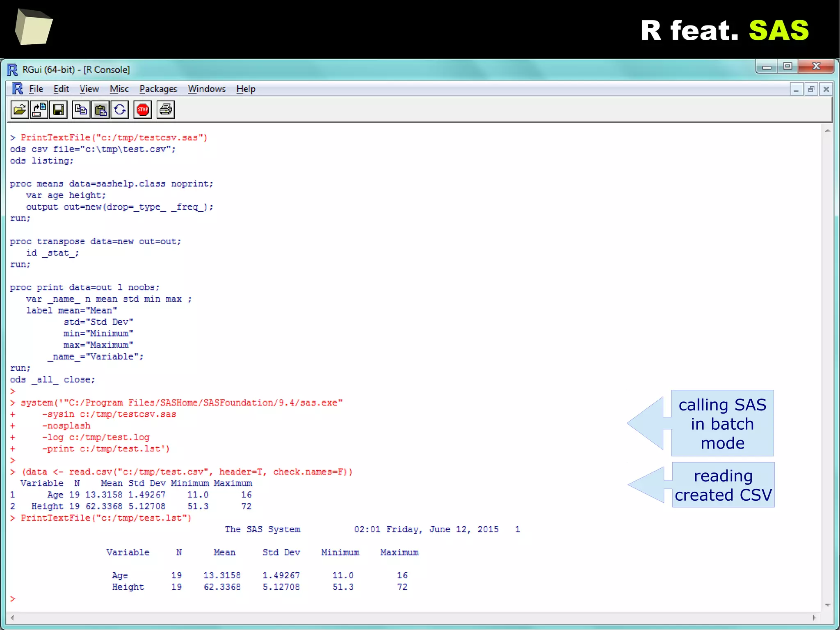Click the '-sysin c:/tmp/testcsv.sas' line

109,414
